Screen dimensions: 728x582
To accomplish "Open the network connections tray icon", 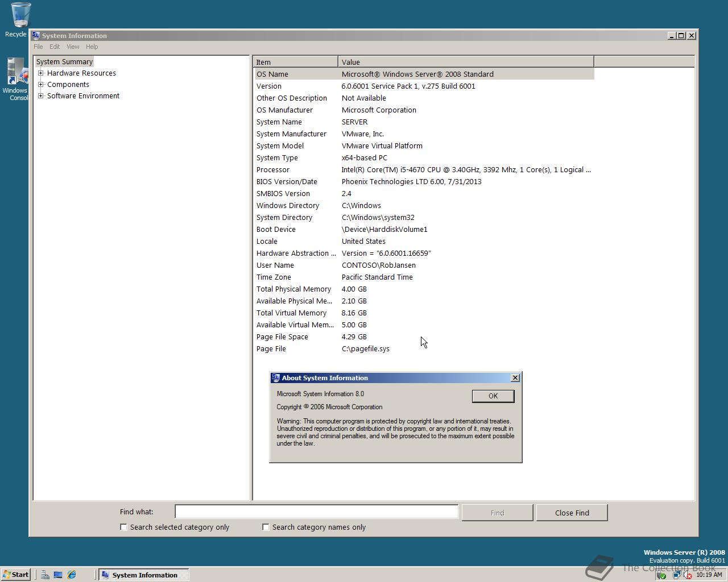I will pos(676,575).
